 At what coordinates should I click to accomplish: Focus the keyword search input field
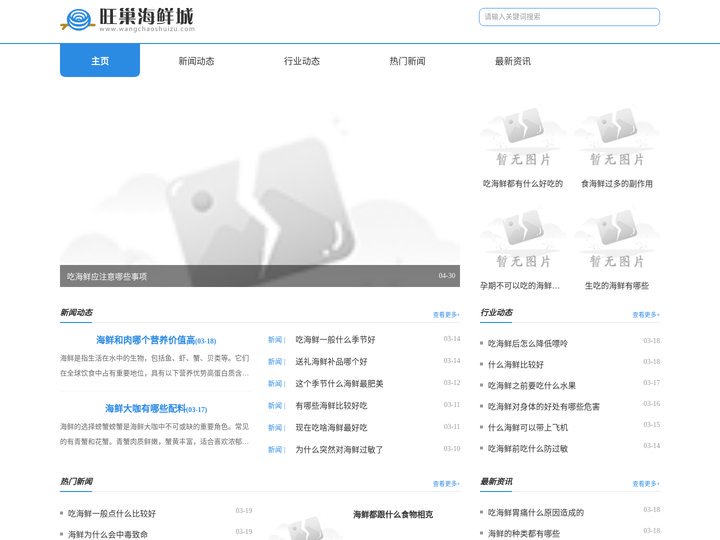[569, 17]
